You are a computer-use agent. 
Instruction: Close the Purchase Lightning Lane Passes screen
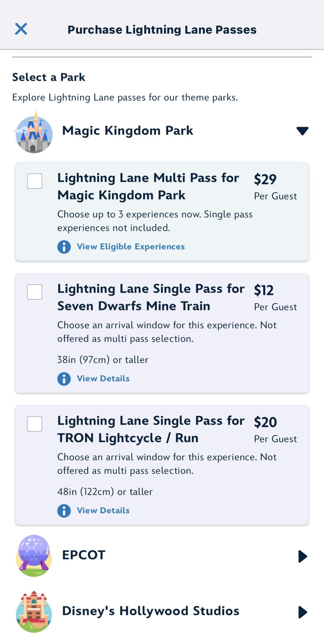point(21,29)
